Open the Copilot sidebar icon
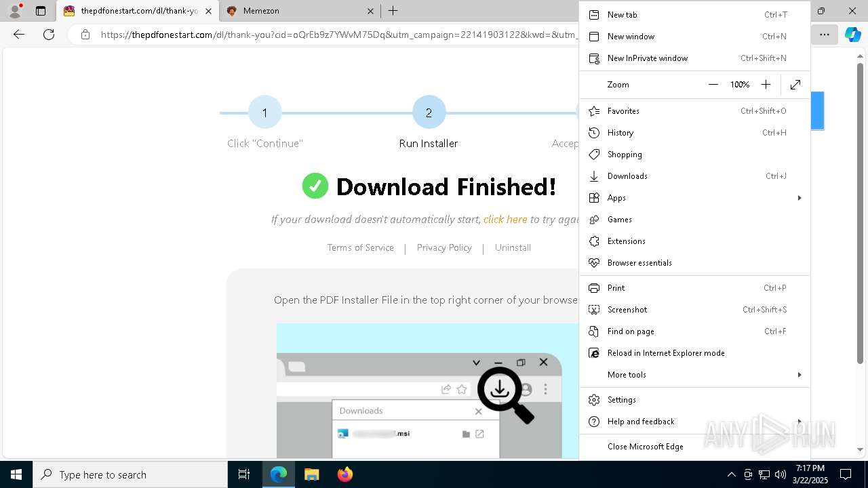This screenshot has width=868, height=488. point(852,35)
